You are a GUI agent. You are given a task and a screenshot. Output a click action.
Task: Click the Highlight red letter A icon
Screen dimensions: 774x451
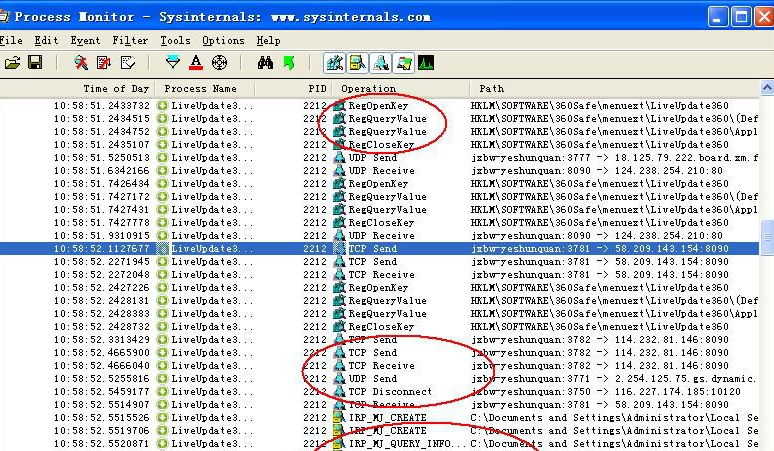pyautogui.click(x=196, y=63)
